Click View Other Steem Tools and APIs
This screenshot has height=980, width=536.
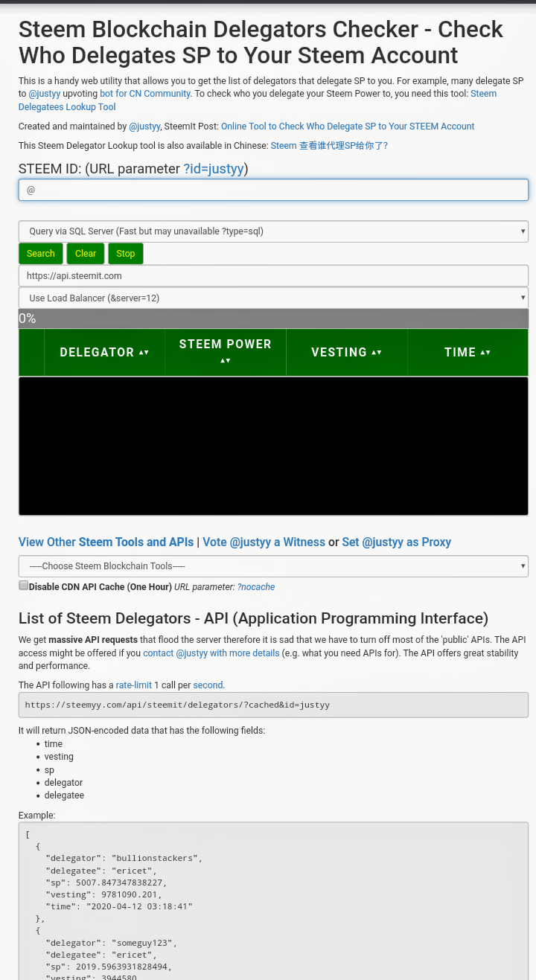point(106,542)
